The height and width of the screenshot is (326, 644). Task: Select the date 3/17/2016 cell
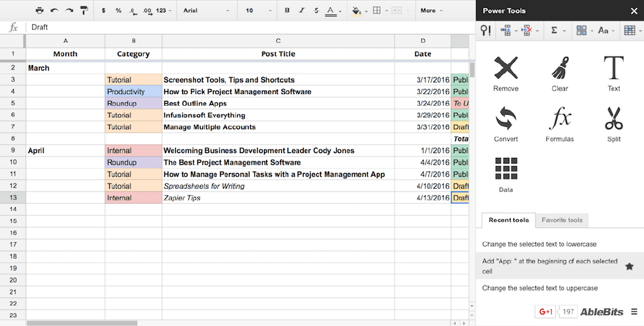point(423,80)
